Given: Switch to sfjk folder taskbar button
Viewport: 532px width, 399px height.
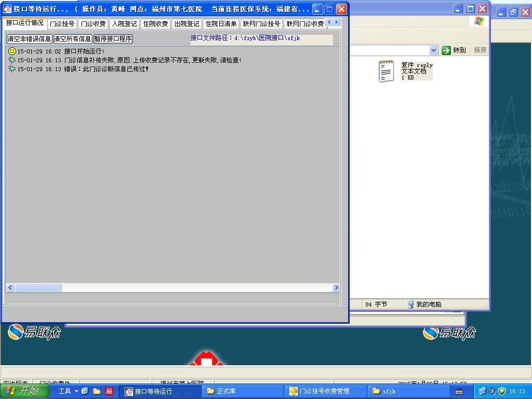Looking at the screenshot, I should [408, 391].
